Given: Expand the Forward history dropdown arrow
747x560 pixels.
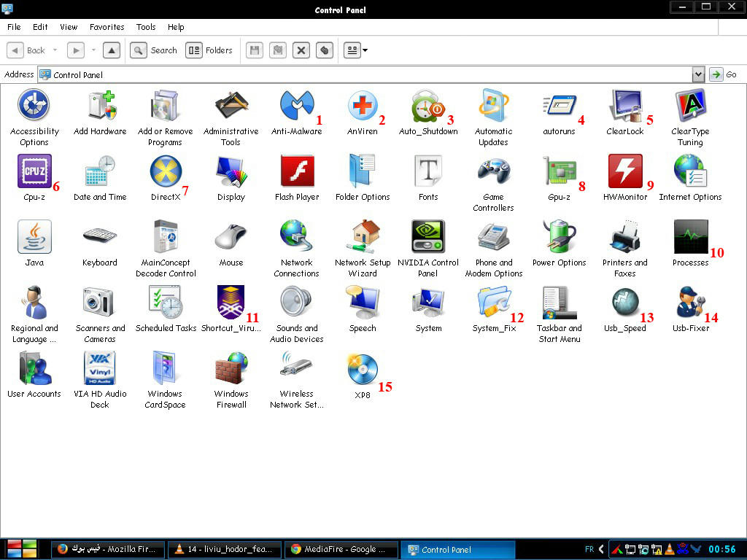Looking at the screenshot, I should tap(93, 50).
